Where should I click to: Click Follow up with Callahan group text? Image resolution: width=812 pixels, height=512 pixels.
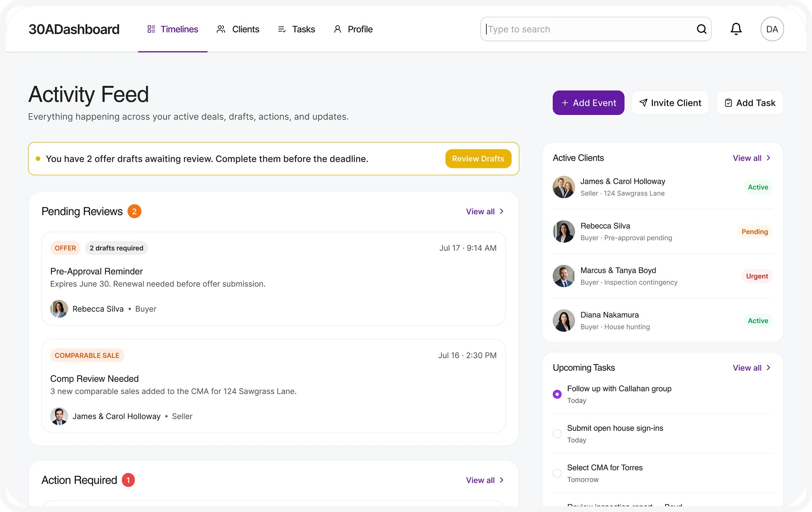click(x=619, y=389)
